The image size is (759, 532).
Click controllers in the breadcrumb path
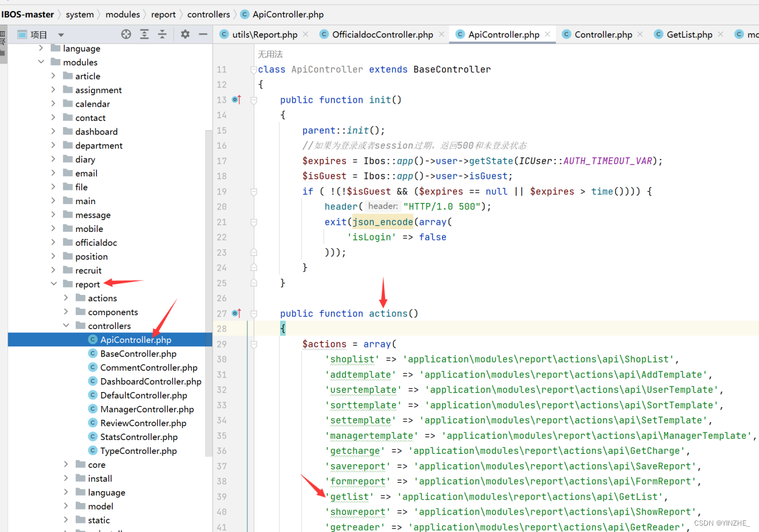point(209,14)
